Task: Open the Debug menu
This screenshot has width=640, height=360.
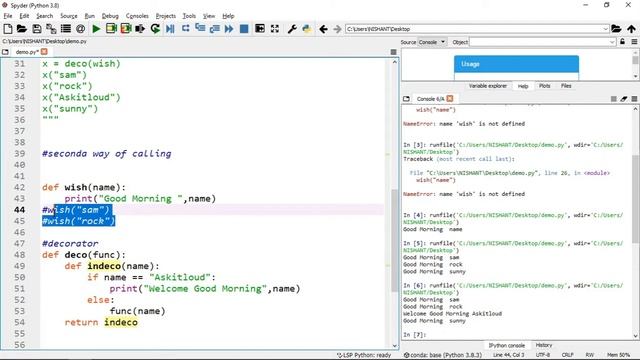Action: coord(110,16)
